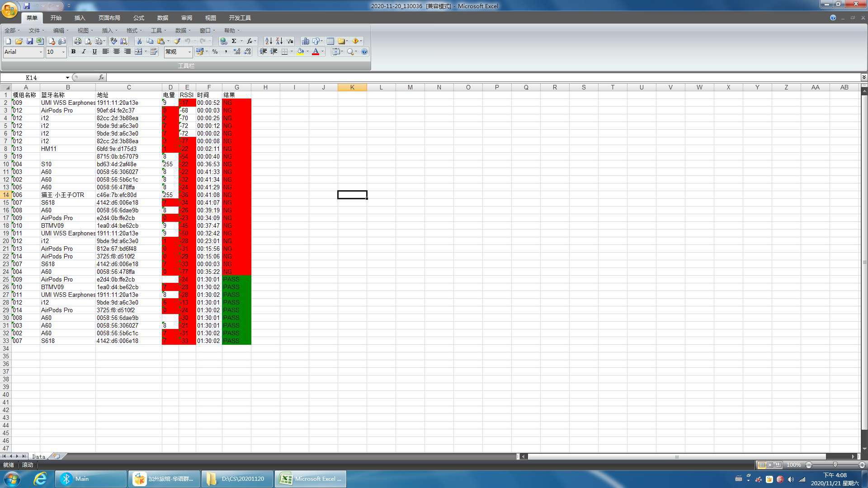
Task: Switch to the 页面布局 ribbon tab
Action: 109,18
